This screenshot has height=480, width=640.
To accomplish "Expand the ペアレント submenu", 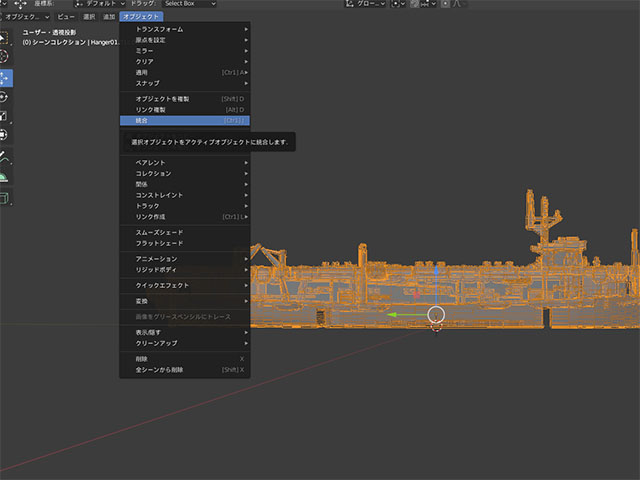I will pos(184,163).
